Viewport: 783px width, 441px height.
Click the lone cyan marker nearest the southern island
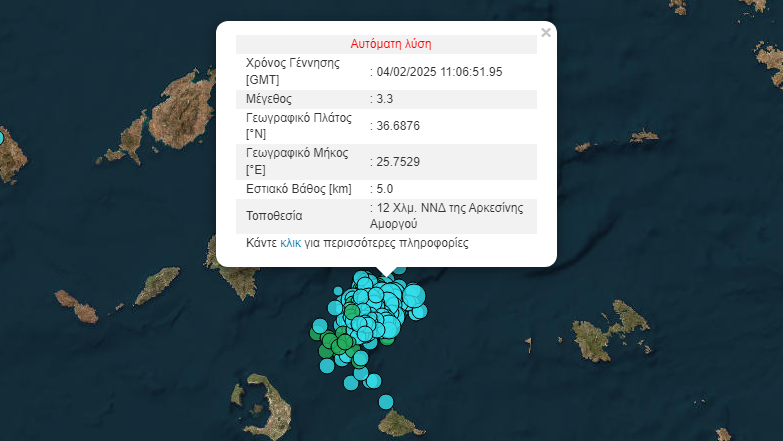tap(386, 401)
